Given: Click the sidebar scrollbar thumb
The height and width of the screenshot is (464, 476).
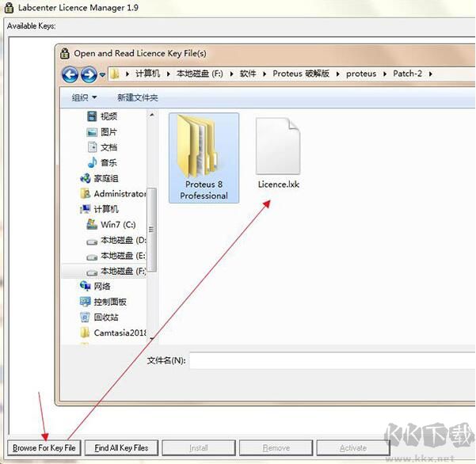Looking at the screenshot, I should [152, 230].
